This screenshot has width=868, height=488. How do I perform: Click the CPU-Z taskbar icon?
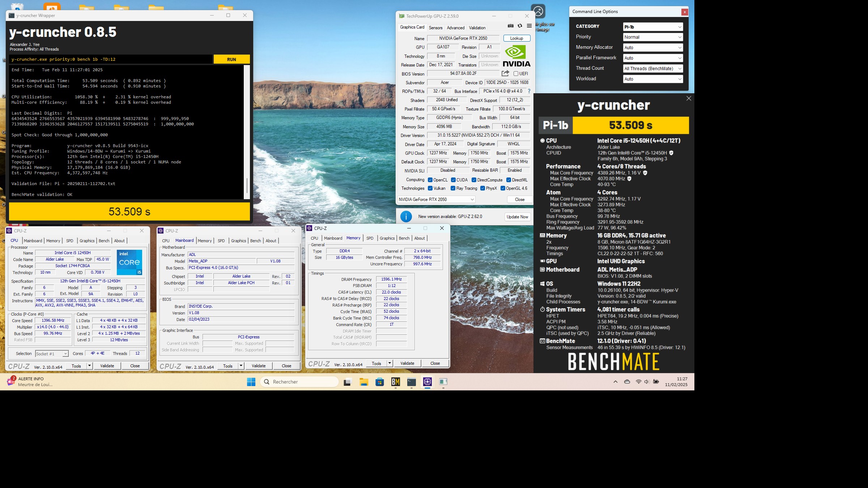(427, 382)
